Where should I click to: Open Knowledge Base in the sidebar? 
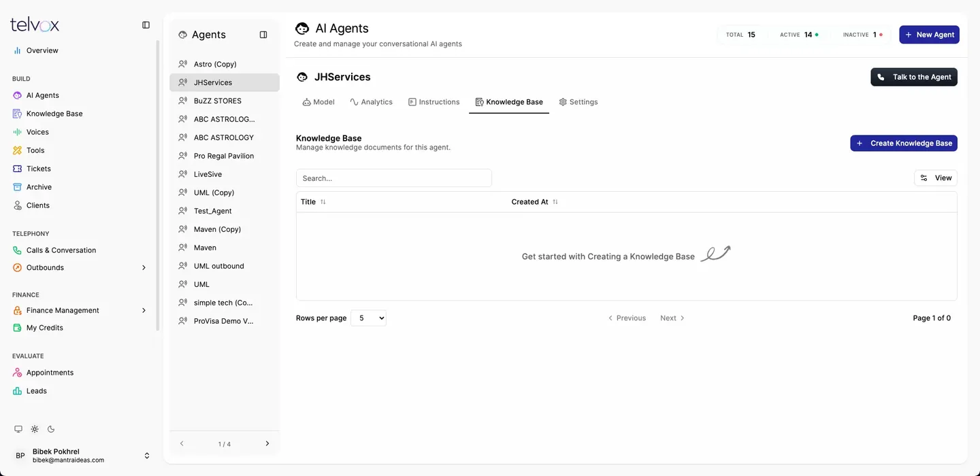[x=54, y=114]
